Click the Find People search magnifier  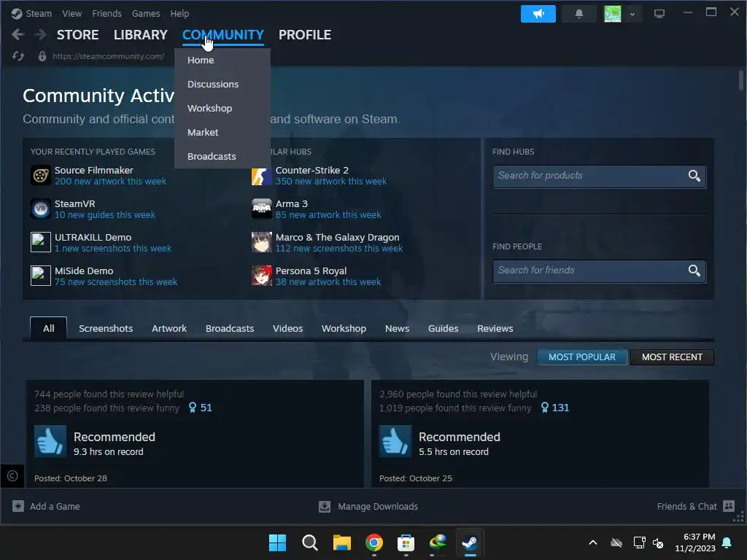pyautogui.click(x=694, y=271)
